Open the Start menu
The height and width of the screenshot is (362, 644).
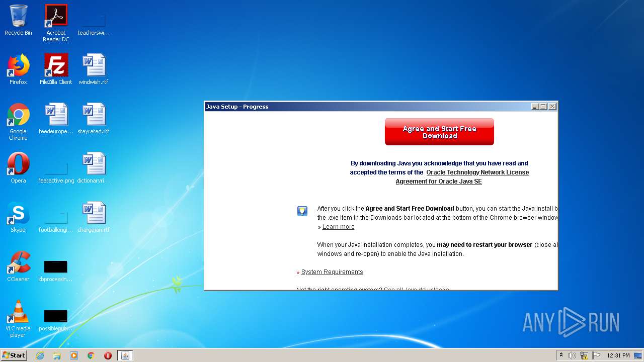pyautogui.click(x=14, y=355)
